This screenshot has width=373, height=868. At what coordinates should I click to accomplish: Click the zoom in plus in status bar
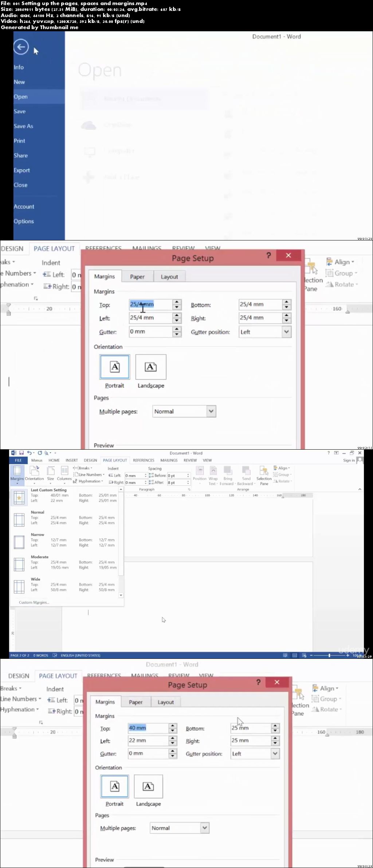coord(348,655)
